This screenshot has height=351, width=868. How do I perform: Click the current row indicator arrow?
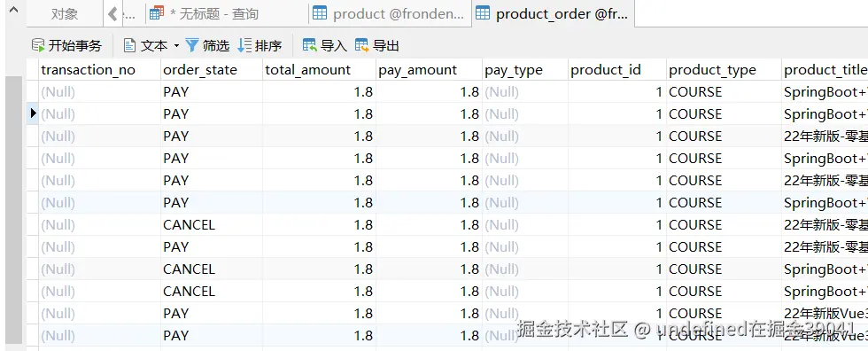(x=34, y=113)
